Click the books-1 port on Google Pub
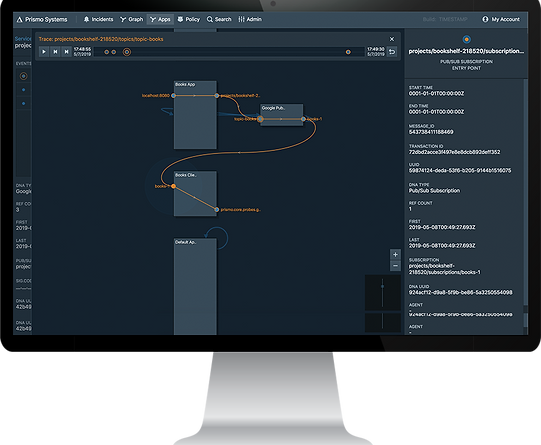 click(x=303, y=119)
